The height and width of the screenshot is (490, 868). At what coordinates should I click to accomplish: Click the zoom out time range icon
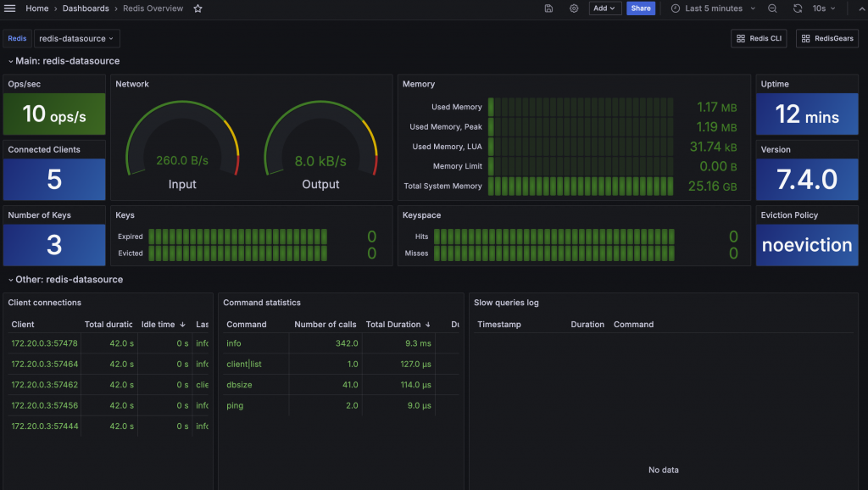coord(772,8)
